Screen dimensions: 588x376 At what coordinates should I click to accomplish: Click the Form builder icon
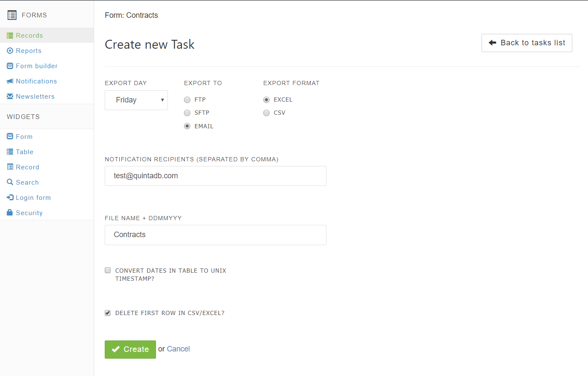click(10, 66)
